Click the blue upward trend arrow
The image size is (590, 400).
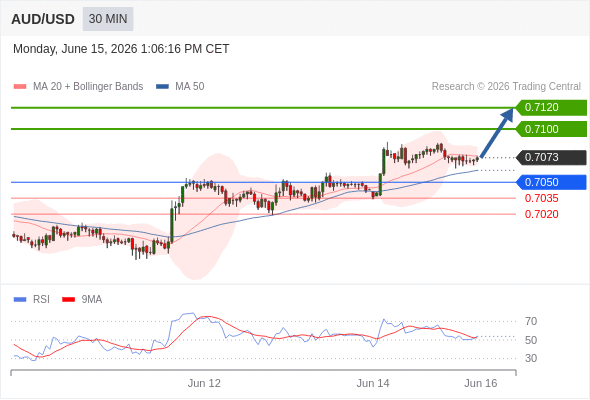[x=496, y=133]
